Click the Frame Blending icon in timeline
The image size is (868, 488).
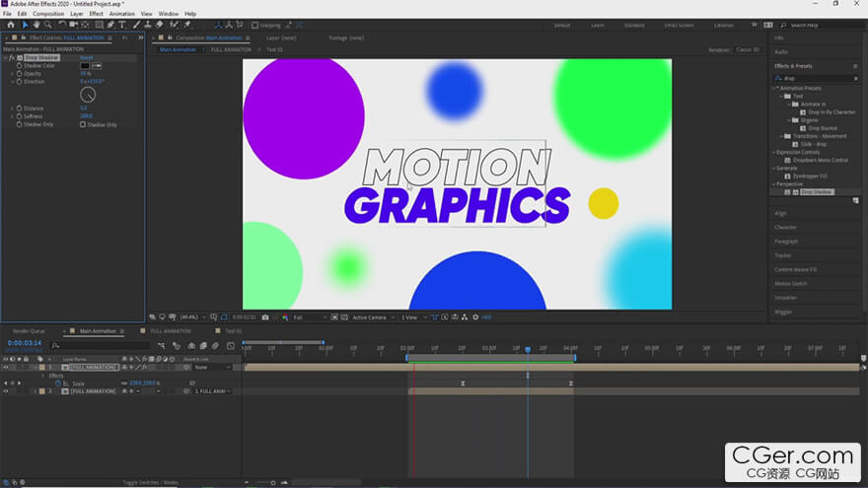pos(203,346)
